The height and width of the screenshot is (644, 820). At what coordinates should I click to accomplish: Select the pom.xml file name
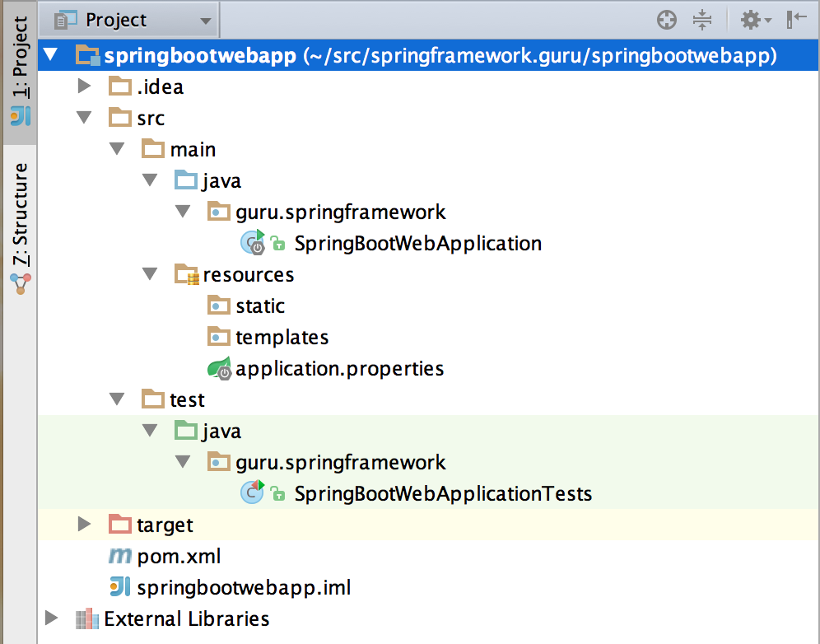[179, 556]
